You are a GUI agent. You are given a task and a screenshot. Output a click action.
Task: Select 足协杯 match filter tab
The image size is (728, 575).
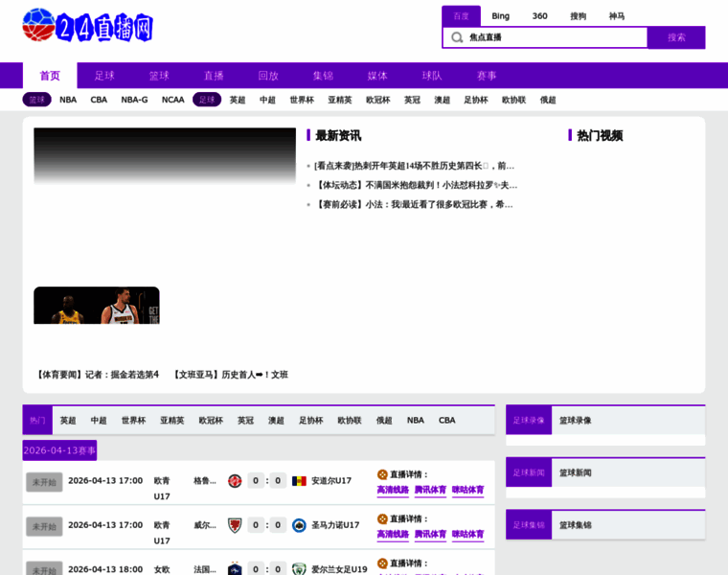point(310,421)
